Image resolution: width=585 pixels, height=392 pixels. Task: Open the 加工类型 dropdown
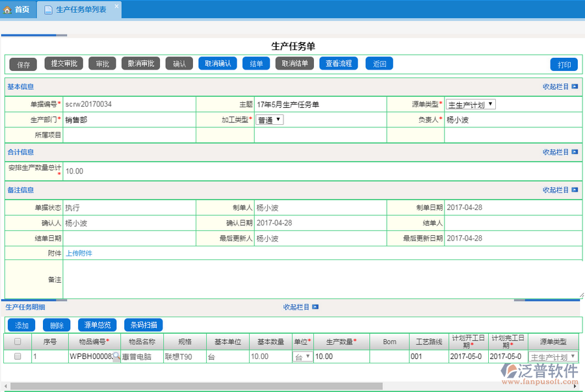pos(269,120)
